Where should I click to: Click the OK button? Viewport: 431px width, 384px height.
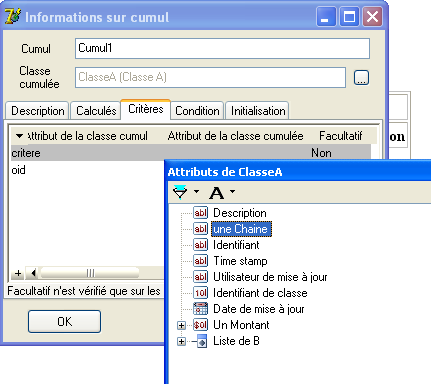tap(64, 321)
